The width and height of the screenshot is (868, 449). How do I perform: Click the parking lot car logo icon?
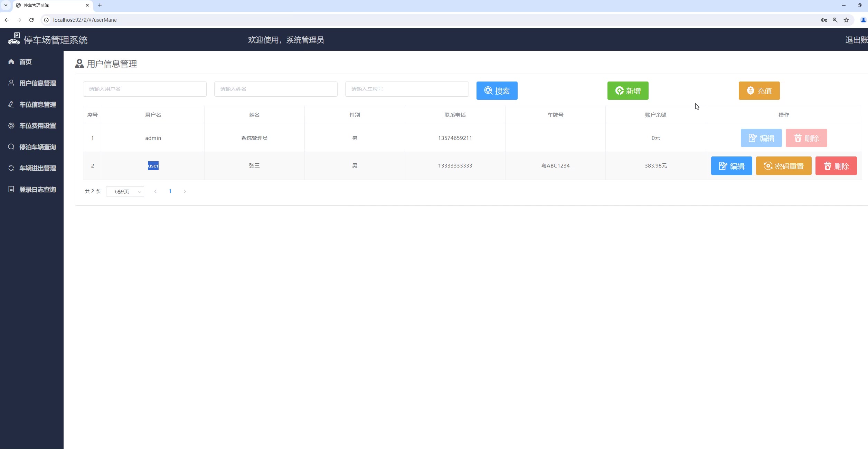point(14,39)
